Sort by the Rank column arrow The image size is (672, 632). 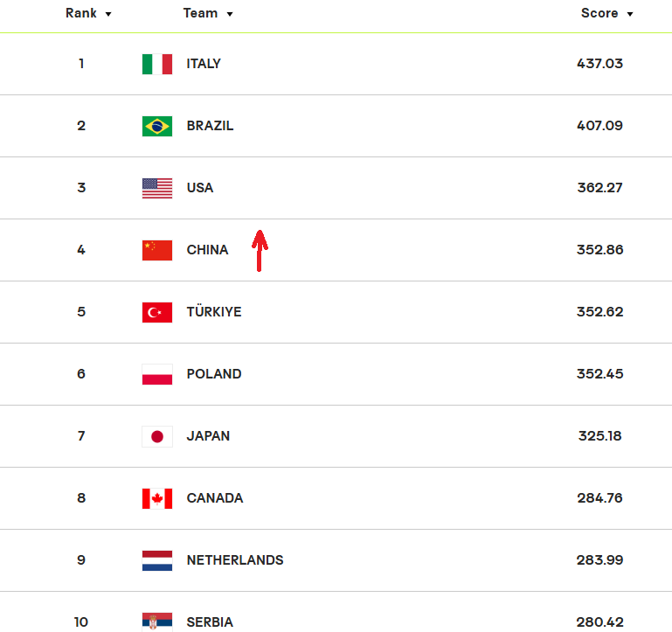pos(108,15)
